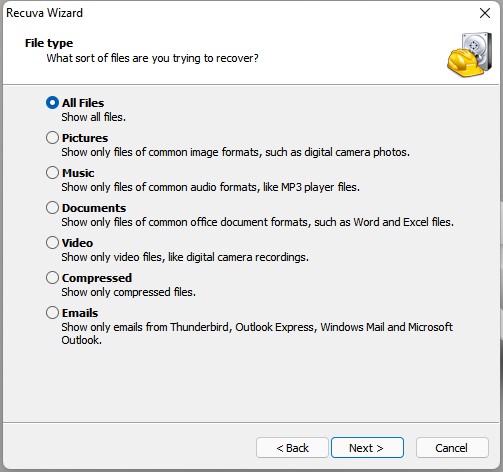
Task: Click the 'File type' heading text
Action: [x=49, y=43]
